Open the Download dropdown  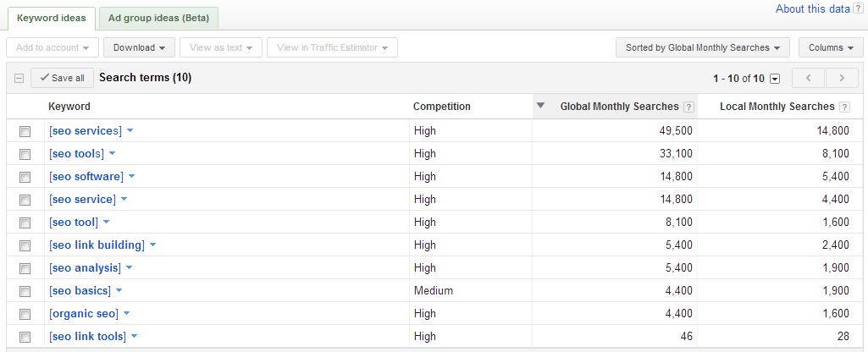pos(139,47)
